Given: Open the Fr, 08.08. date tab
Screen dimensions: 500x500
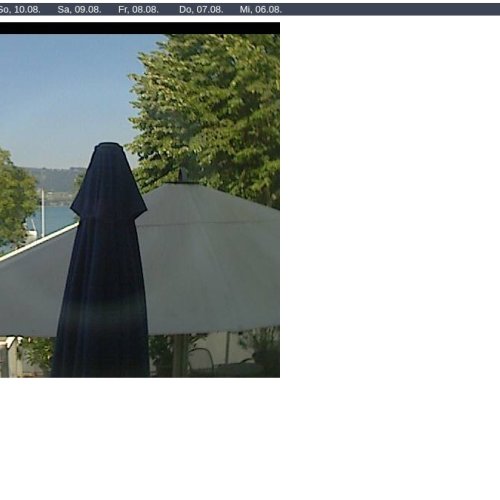Looking at the screenshot, I should click(138, 10).
